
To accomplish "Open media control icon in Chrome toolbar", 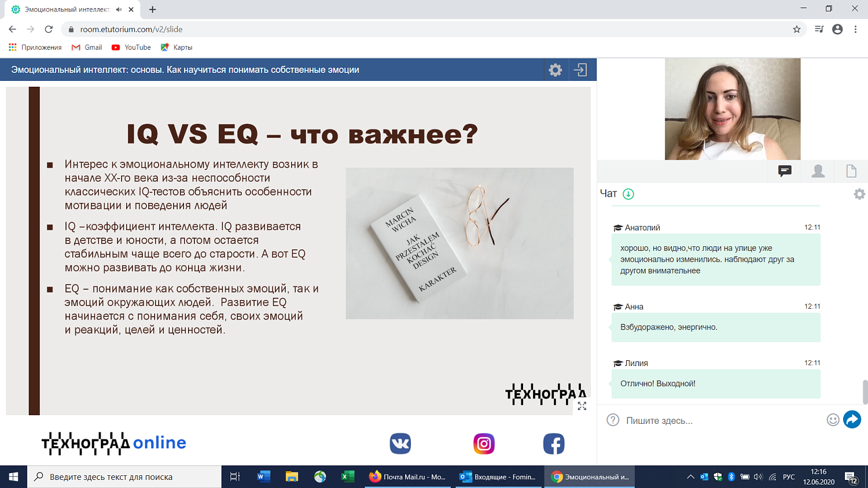I will point(819,29).
